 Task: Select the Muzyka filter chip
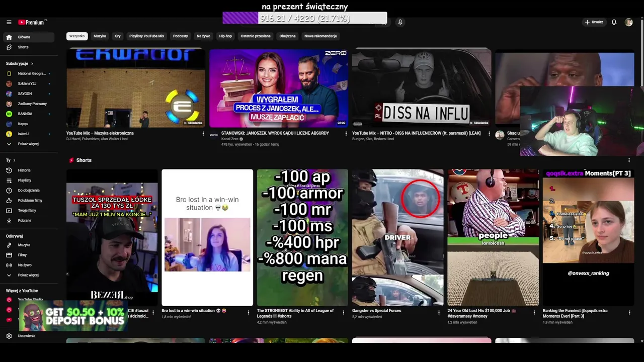(x=100, y=36)
